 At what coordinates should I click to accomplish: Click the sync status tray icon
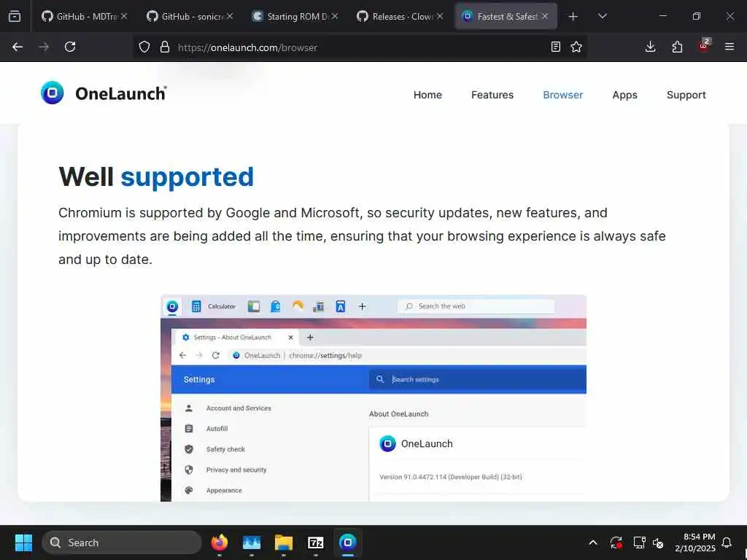tap(616, 542)
